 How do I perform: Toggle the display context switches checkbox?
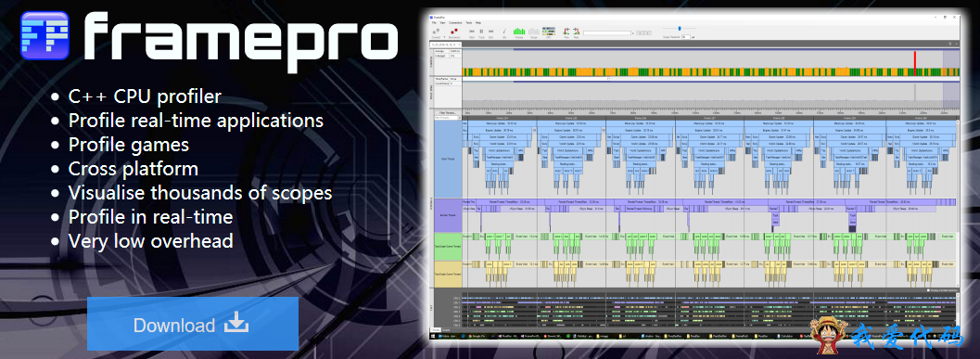928,290
